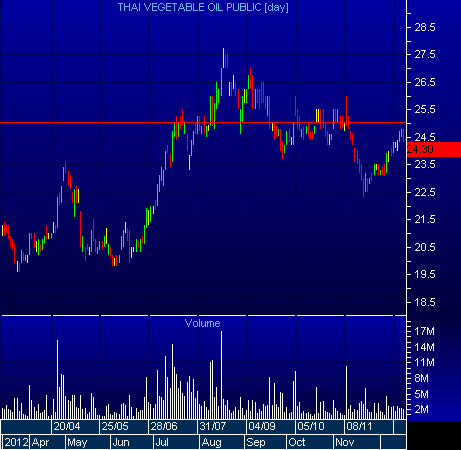
Task: Select the red 24.30 current price tag
Action: tap(434, 149)
